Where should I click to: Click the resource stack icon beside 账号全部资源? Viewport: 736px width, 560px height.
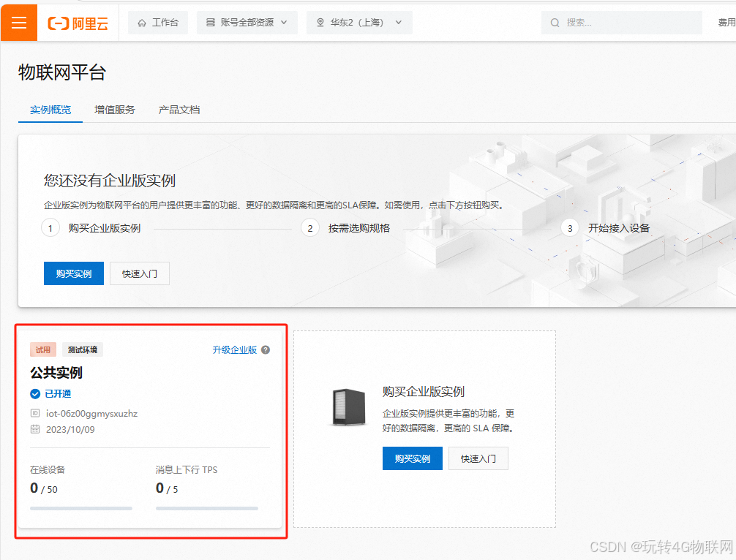[x=210, y=23]
